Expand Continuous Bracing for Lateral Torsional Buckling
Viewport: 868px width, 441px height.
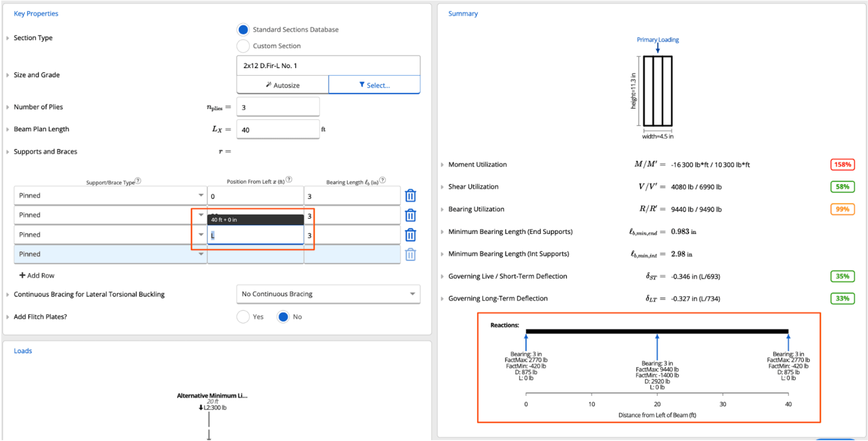[x=8, y=295]
